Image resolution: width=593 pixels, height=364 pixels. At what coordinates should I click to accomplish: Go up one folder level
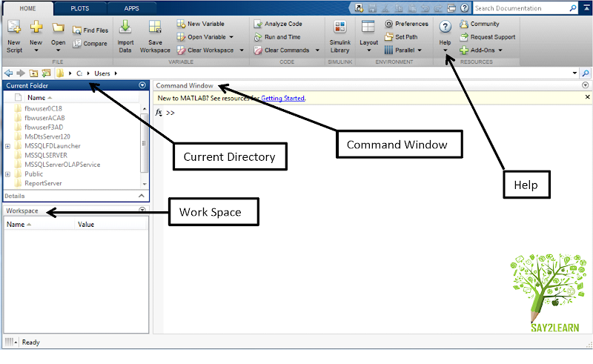tap(33, 73)
